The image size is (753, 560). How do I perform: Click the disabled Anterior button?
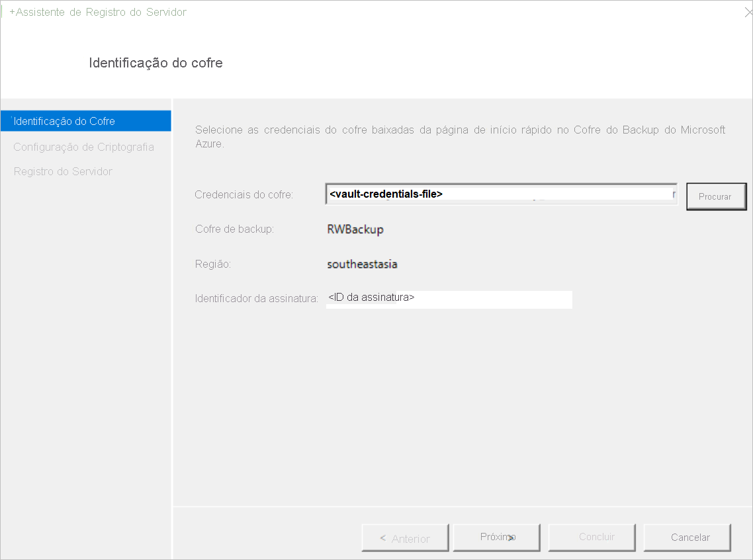click(404, 537)
